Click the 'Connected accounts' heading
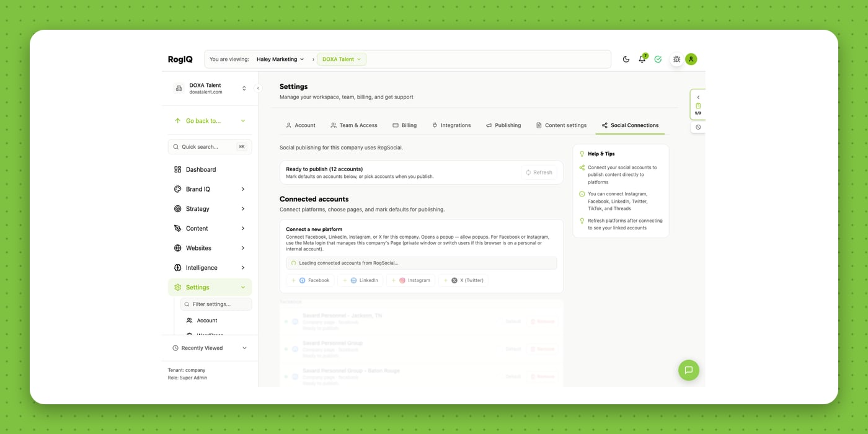The image size is (868, 434). tap(314, 199)
